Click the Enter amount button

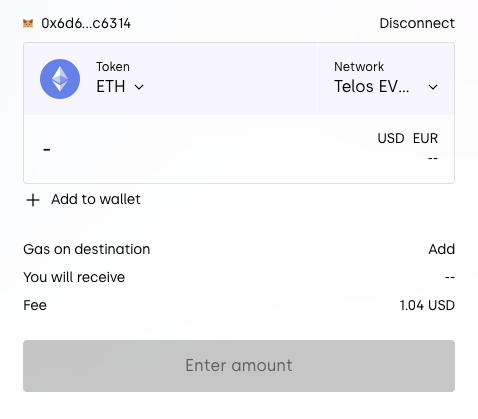[239, 366]
